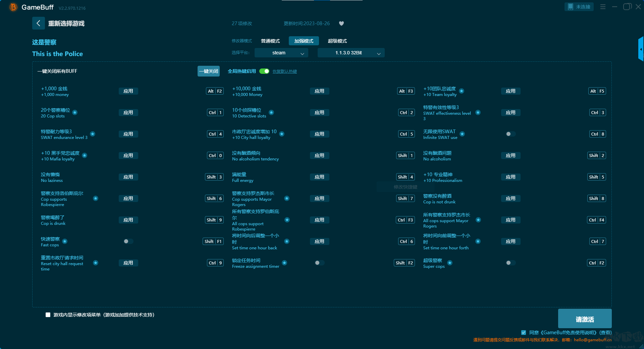
Task: Toggle the global hotkey switch 全局热键启用
Action: click(x=264, y=71)
